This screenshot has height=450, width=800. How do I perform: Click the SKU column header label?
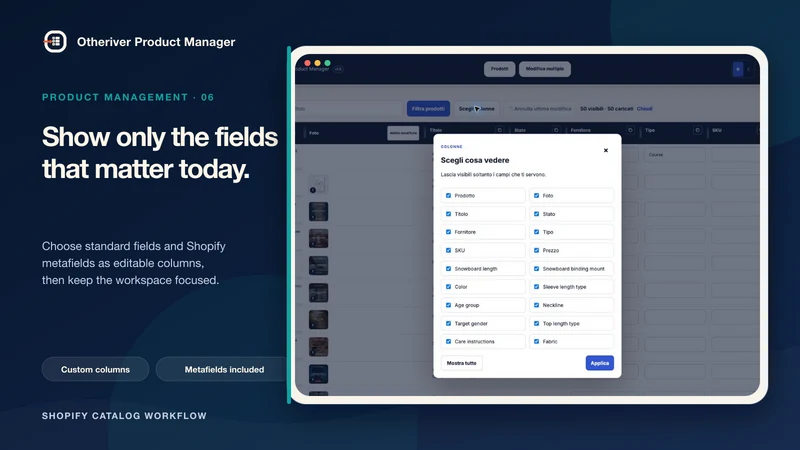coord(717,130)
